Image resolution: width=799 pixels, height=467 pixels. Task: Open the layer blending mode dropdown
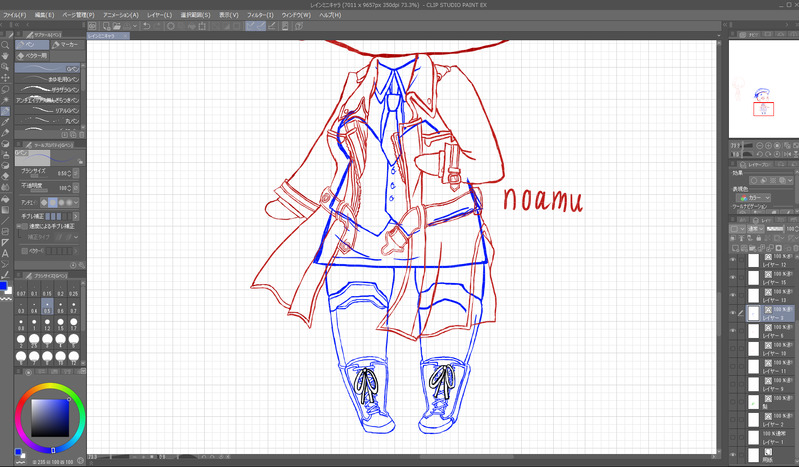[756, 229]
